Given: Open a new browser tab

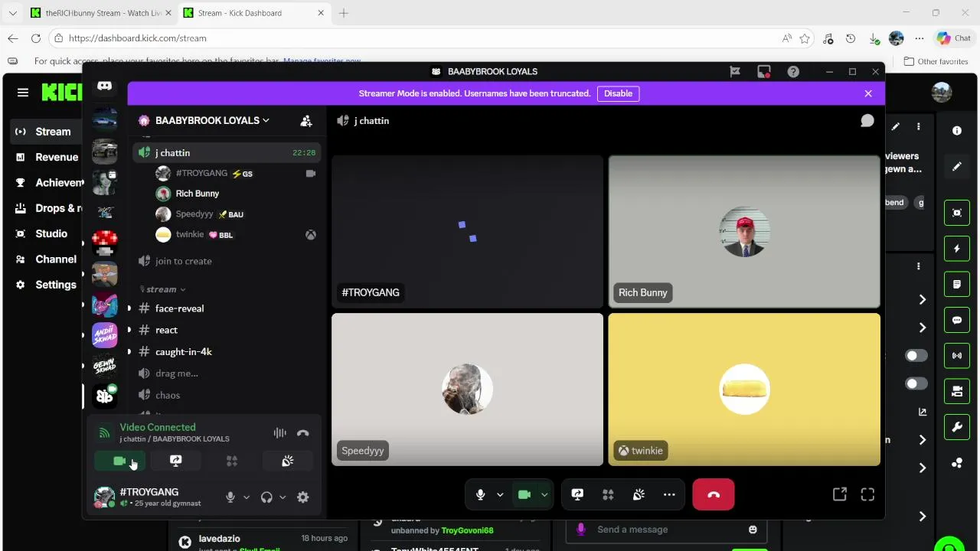Looking at the screenshot, I should tap(344, 13).
